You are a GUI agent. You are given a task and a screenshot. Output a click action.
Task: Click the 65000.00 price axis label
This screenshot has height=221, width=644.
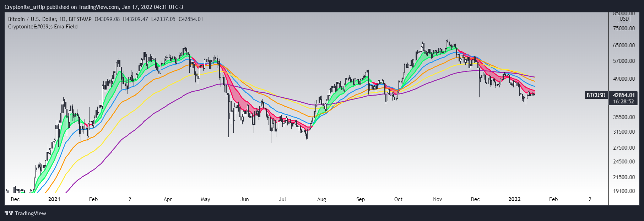pos(624,45)
